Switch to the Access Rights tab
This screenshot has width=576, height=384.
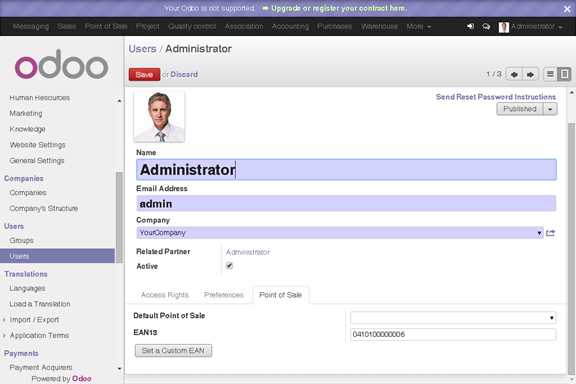[165, 295]
